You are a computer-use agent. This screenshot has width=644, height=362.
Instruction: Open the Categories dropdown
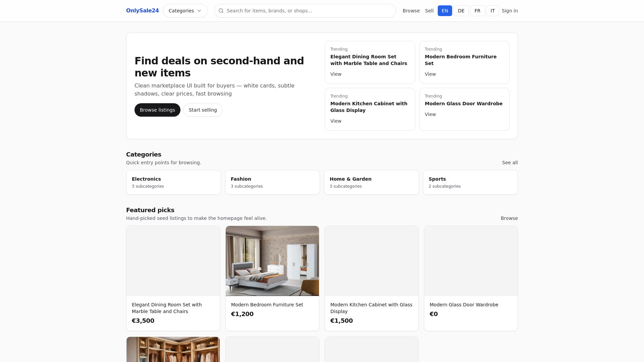(x=185, y=11)
